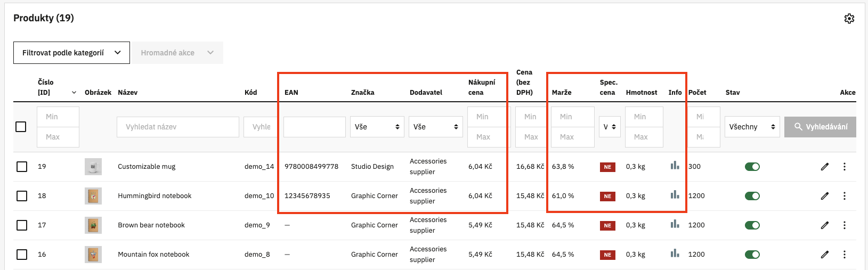Edit Customizable mug with pencil icon

(825, 167)
